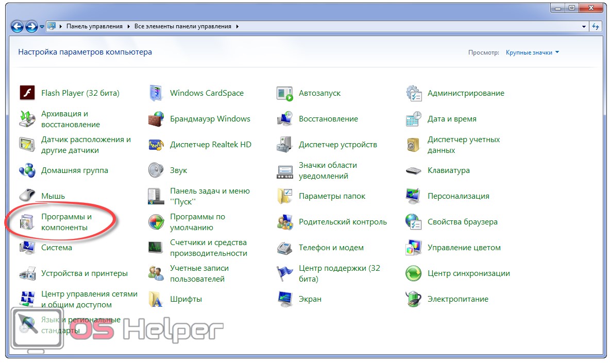Open Брандмауэр Windows firewall icon

pos(156,119)
